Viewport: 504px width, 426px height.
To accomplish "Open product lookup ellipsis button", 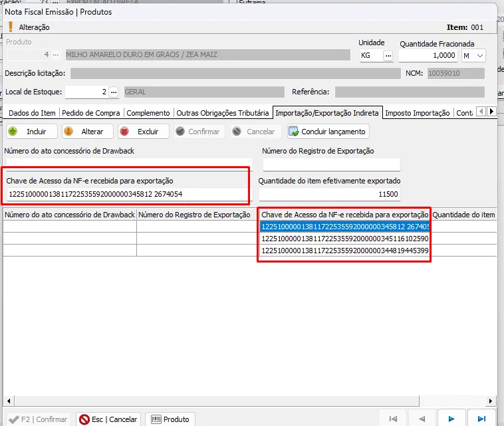I will pyautogui.click(x=56, y=55).
